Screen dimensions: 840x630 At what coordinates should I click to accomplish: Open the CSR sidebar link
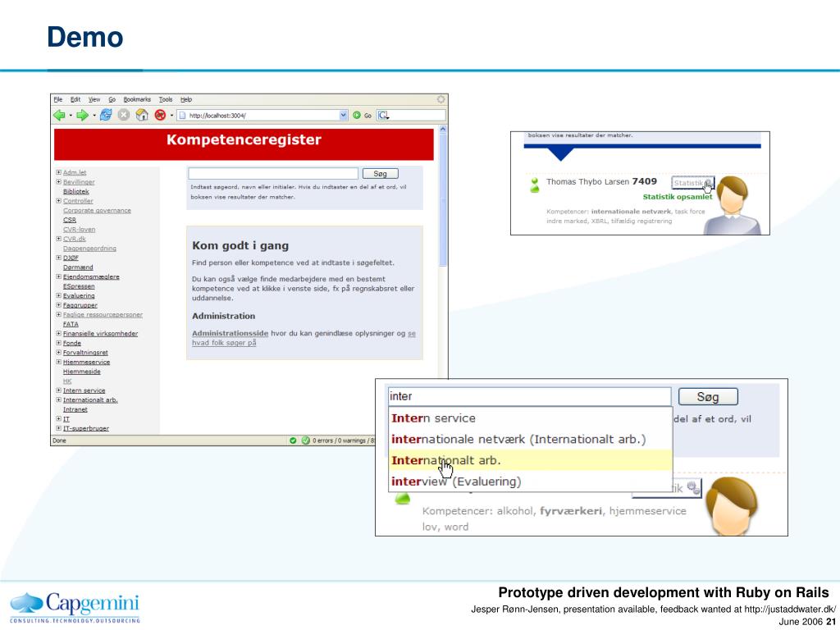pos(70,220)
